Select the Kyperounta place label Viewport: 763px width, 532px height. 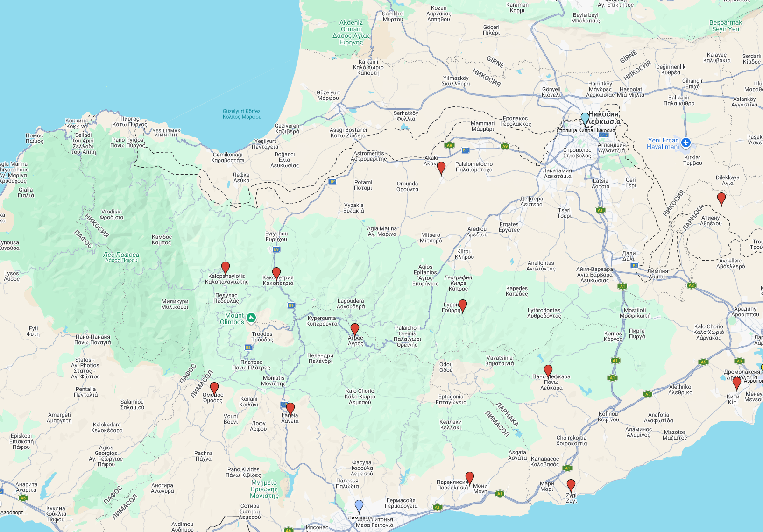pos(322,321)
